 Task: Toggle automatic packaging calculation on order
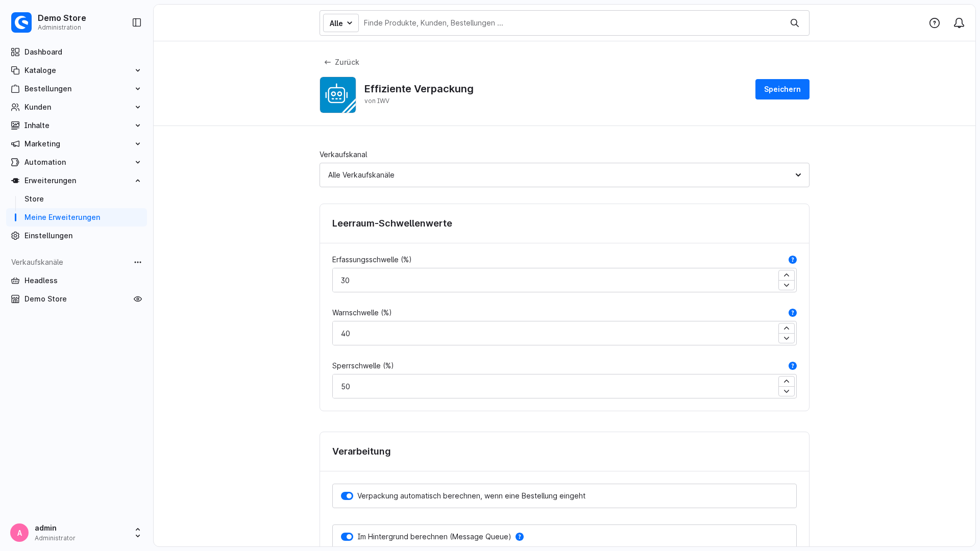tap(347, 496)
